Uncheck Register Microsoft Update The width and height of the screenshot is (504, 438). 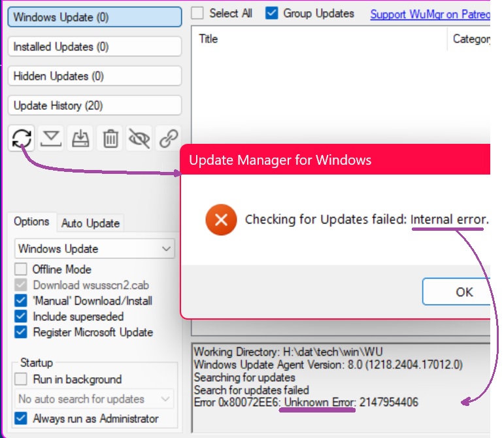(22, 332)
